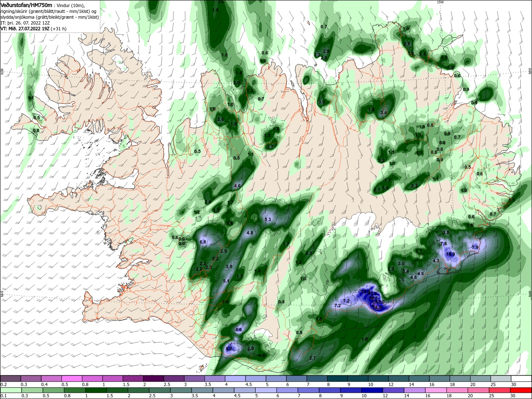Click the 7.9 precipitation value
The width and height of the screenshot is (532, 399).
475,247
